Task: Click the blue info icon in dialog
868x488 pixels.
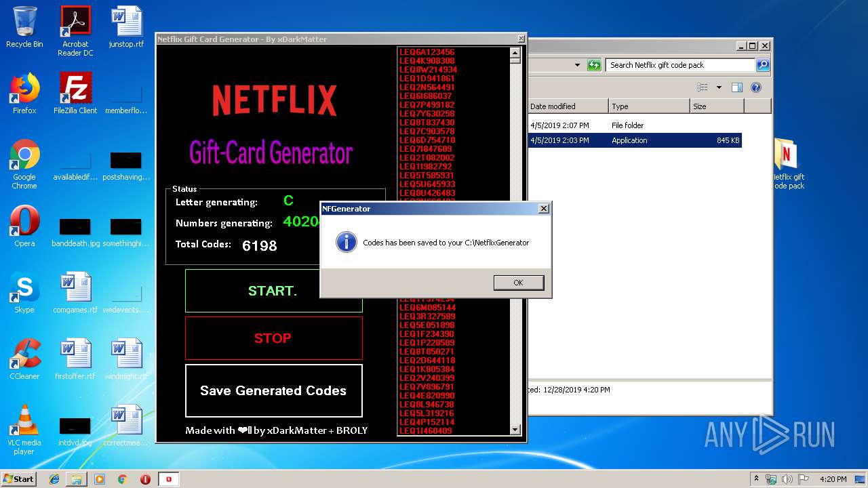Action: coord(347,242)
